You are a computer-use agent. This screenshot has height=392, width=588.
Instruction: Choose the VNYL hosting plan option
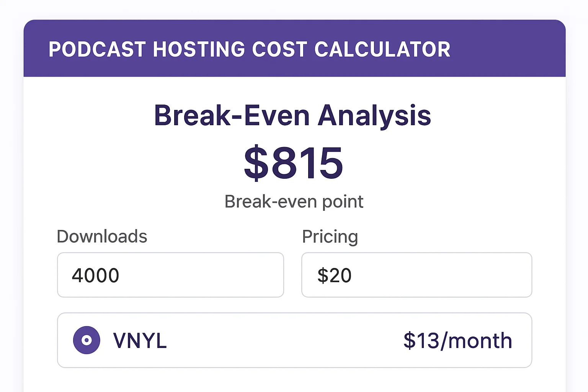[x=295, y=340]
